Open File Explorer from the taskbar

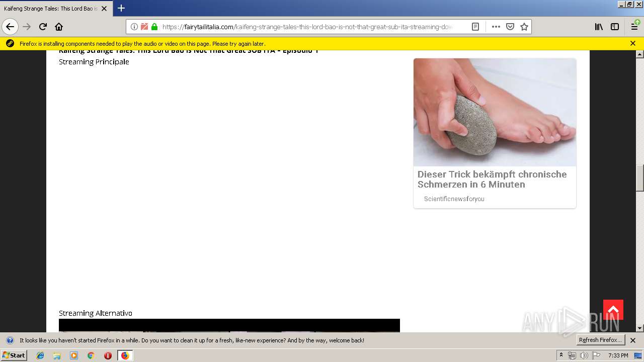click(x=57, y=355)
